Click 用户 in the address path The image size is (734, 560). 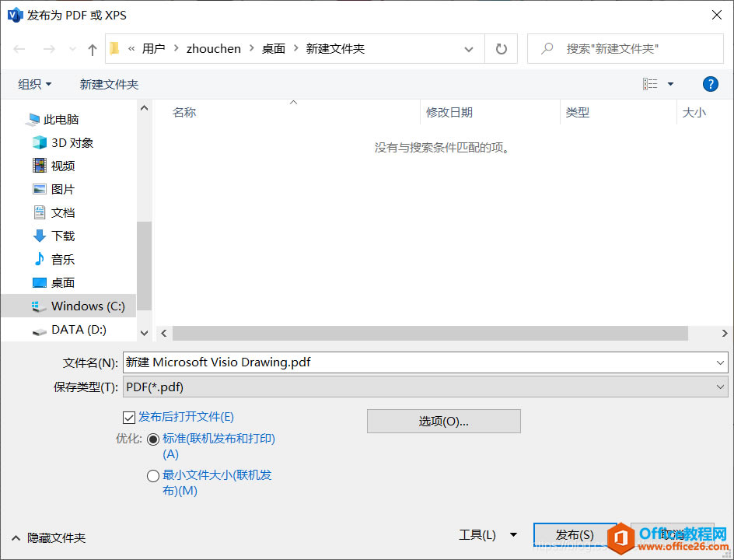(153, 49)
